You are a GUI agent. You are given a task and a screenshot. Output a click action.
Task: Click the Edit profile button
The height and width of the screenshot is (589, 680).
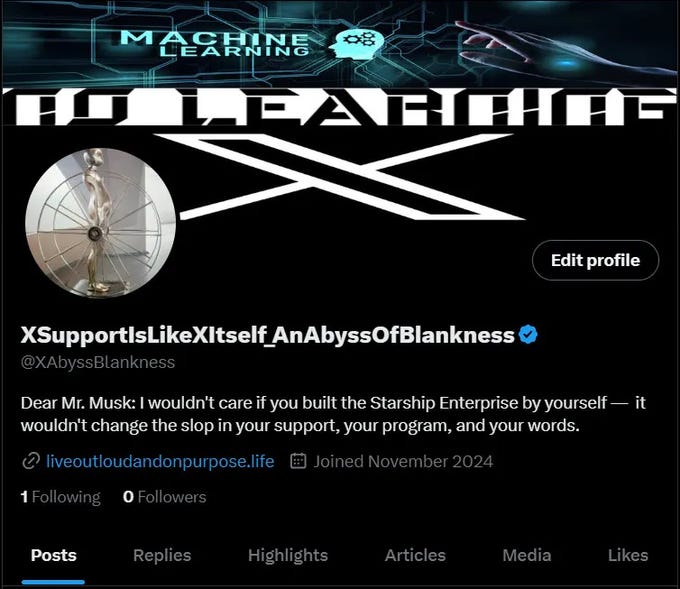595,260
